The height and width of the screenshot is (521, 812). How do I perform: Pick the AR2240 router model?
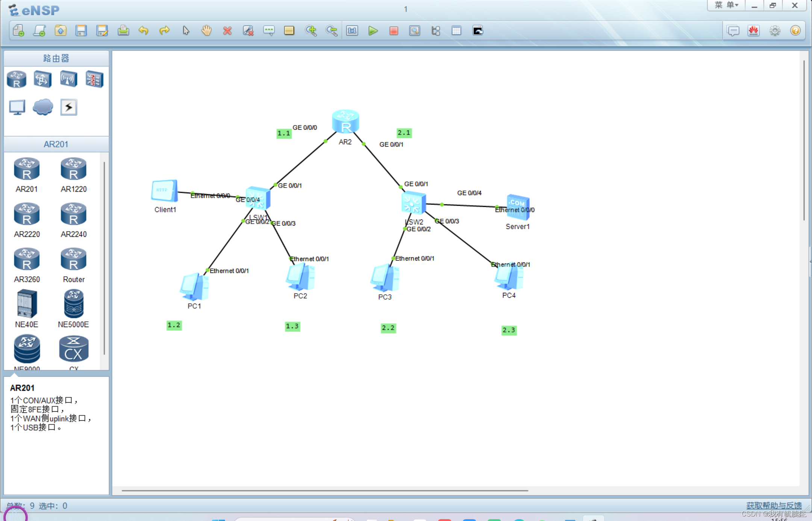tap(74, 220)
